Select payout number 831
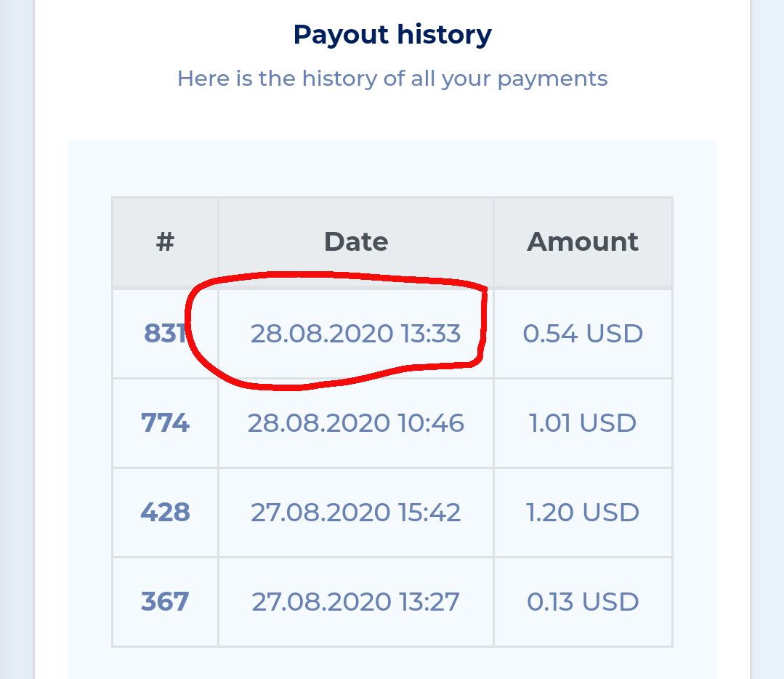The height and width of the screenshot is (679, 784). (x=165, y=333)
